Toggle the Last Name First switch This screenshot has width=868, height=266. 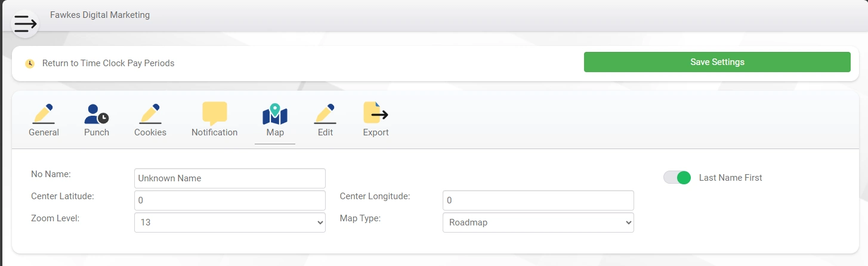[x=677, y=178]
